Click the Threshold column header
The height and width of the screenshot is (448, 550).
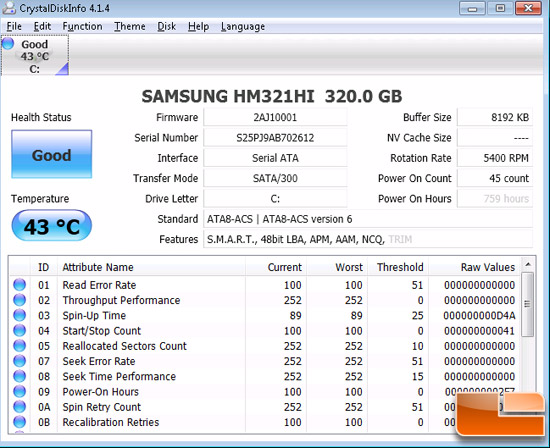coord(398,267)
